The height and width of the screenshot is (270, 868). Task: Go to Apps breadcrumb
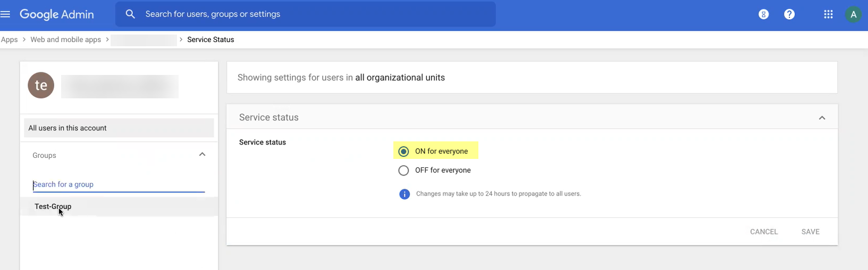[x=10, y=40]
